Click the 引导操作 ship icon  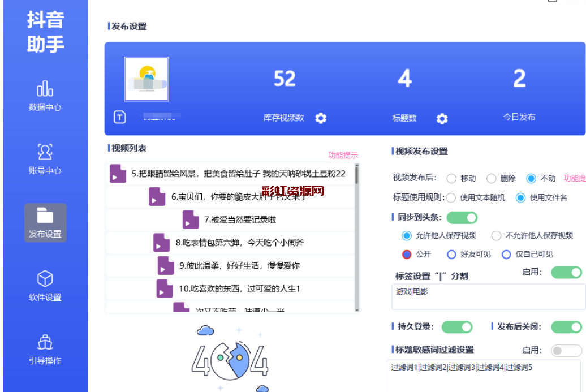coord(45,342)
